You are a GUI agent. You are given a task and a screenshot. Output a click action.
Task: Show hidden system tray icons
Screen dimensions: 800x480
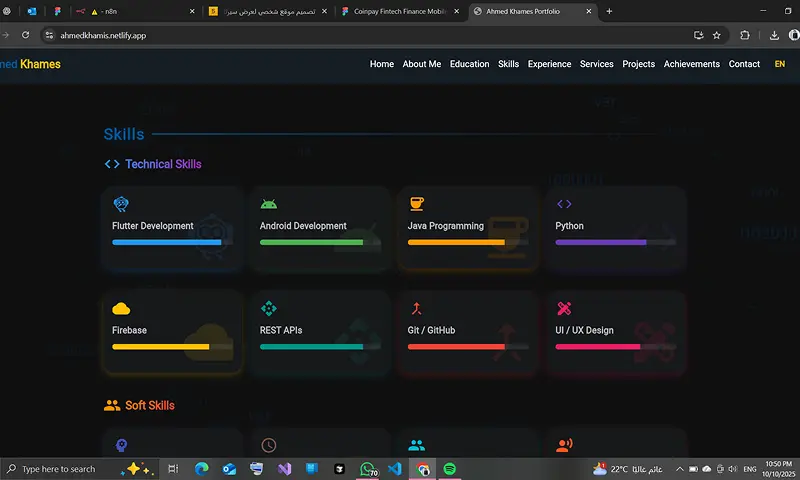click(x=679, y=469)
